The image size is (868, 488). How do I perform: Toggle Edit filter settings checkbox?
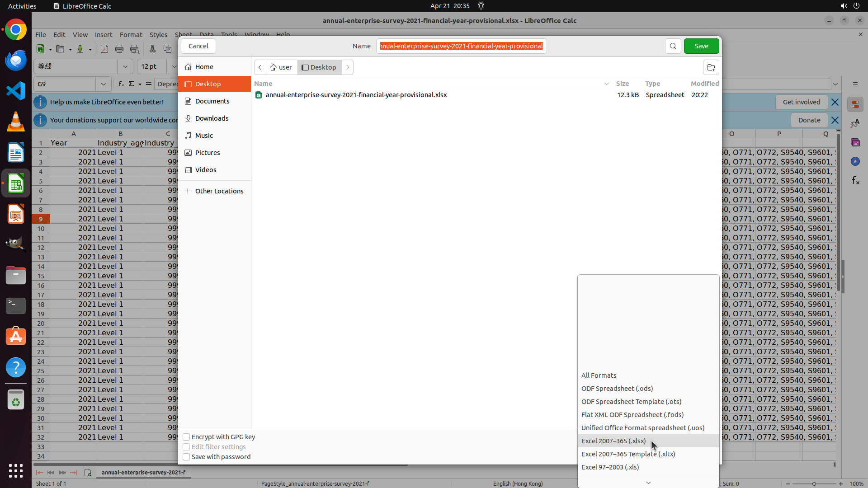point(186,447)
